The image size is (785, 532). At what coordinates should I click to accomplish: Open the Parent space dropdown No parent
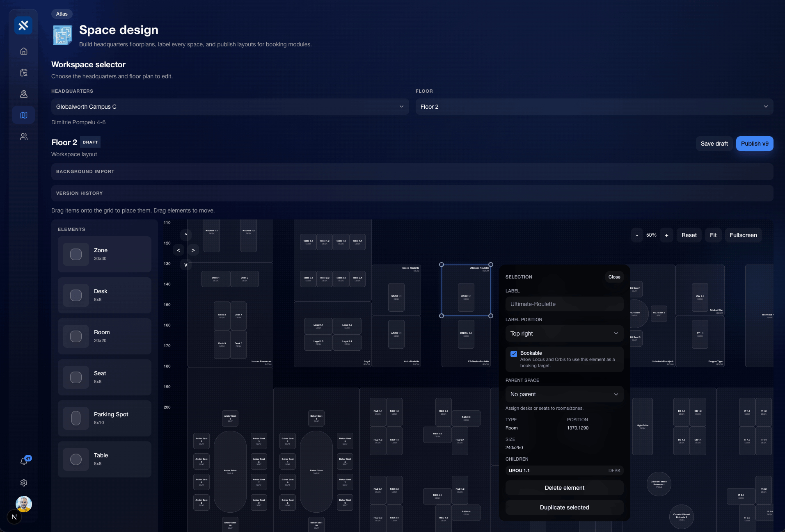pos(564,394)
